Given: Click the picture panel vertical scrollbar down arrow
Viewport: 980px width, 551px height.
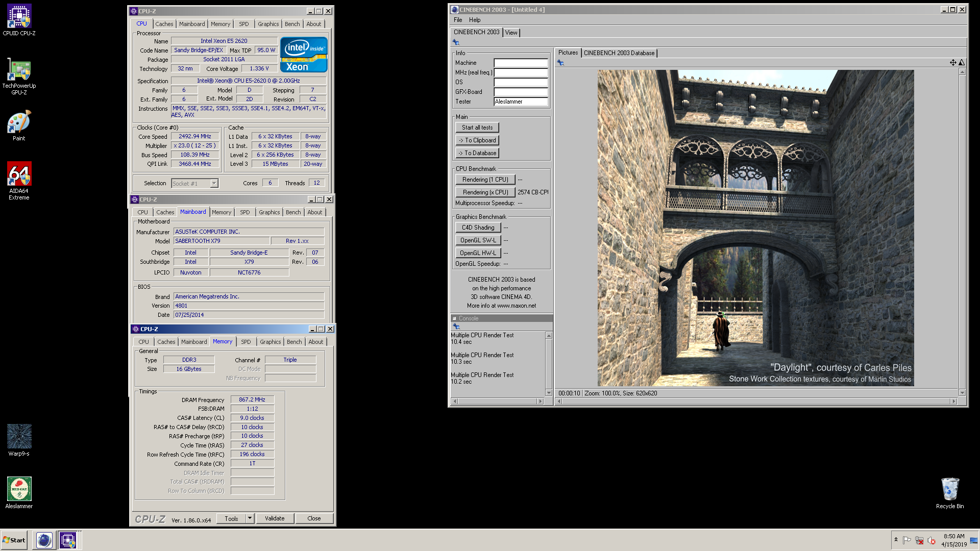Looking at the screenshot, I should tap(962, 392).
